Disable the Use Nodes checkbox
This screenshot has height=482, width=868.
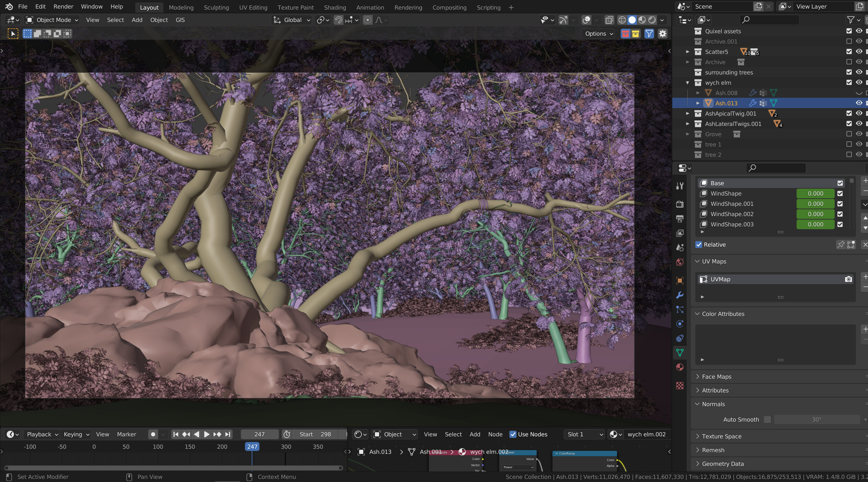tap(513, 434)
